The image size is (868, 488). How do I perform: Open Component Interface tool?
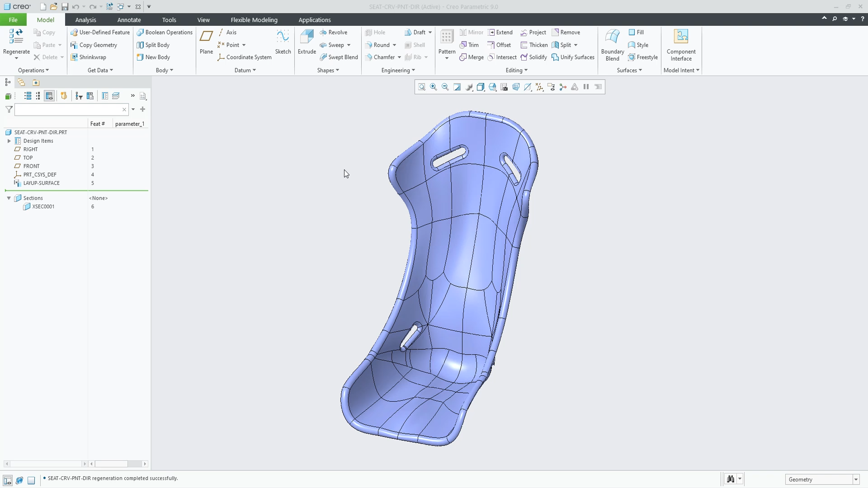click(681, 45)
